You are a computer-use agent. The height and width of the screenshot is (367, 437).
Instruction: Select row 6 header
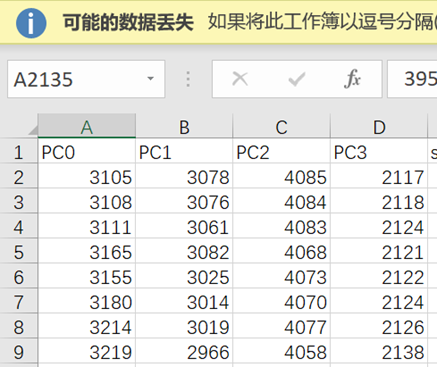[x=19, y=277]
